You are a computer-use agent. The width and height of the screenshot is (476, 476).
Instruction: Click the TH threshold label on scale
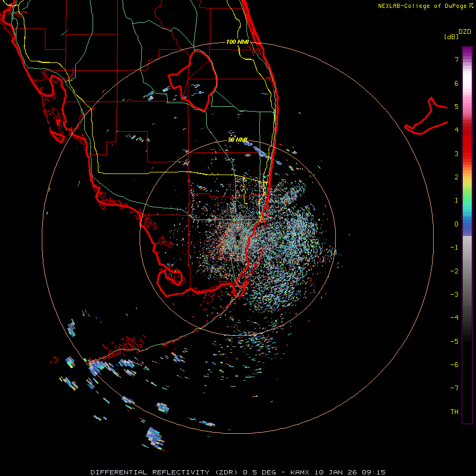click(x=454, y=412)
